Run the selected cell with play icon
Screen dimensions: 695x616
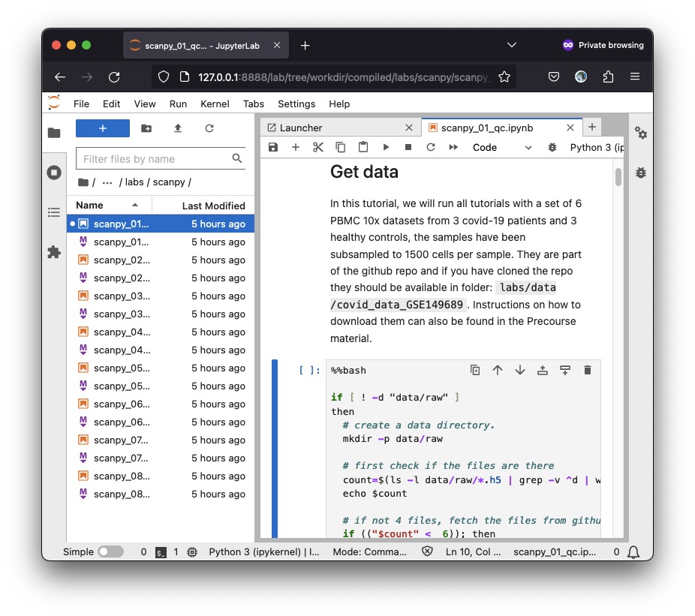click(x=386, y=148)
